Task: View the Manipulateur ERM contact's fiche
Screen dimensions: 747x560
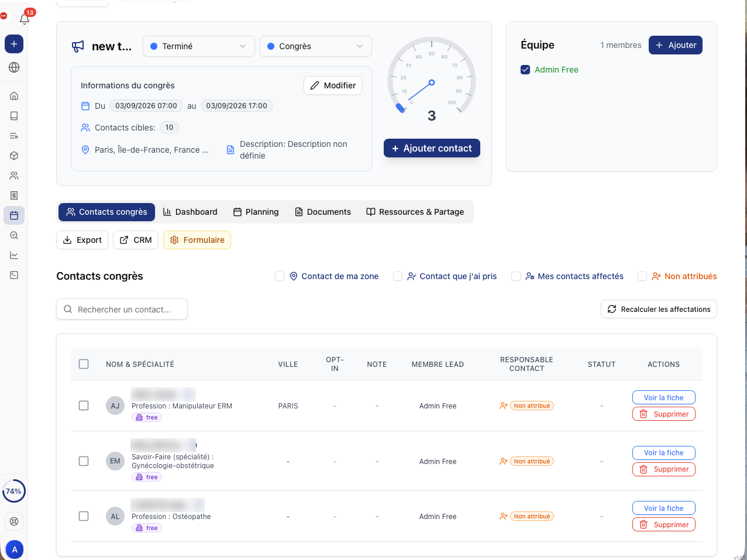Action: tap(664, 397)
